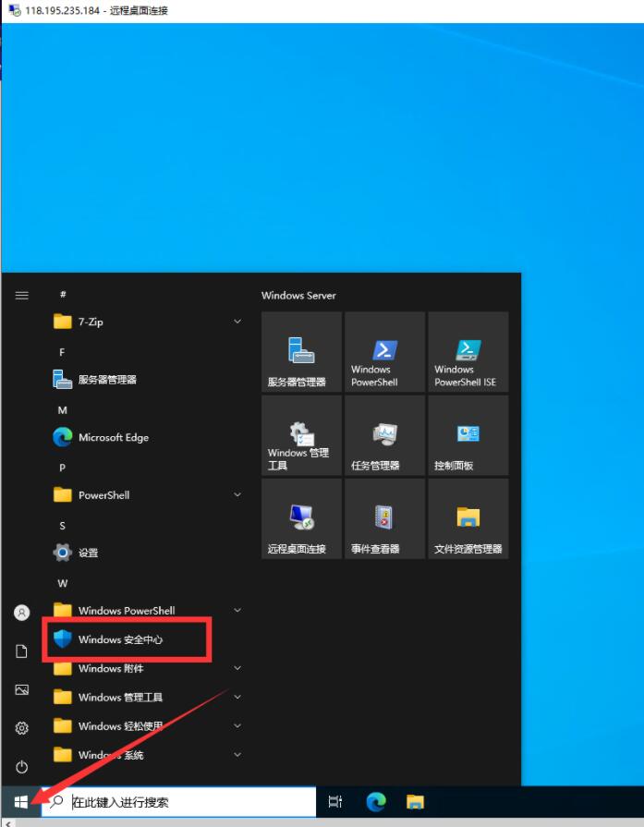This screenshot has height=827, width=644.
Task: Expand the 7-Zip folder chevron
Action: [237, 322]
